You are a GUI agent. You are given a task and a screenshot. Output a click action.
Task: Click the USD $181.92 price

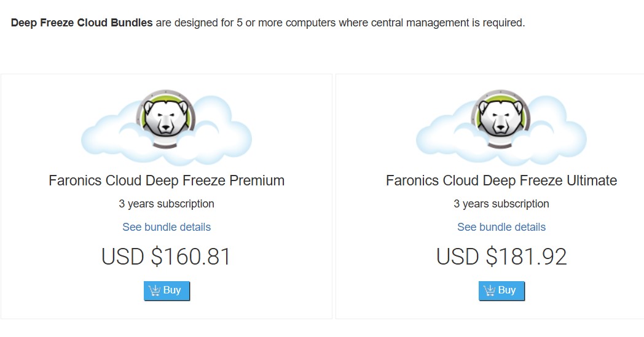pyautogui.click(x=501, y=257)
